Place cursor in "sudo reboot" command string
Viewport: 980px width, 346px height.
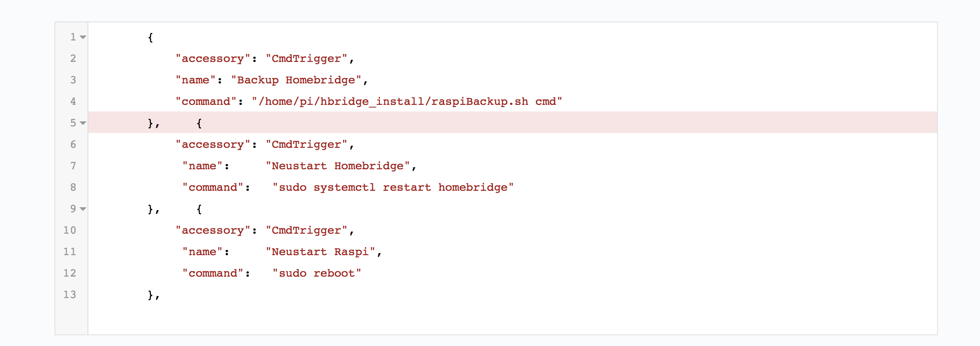[317, 273]
